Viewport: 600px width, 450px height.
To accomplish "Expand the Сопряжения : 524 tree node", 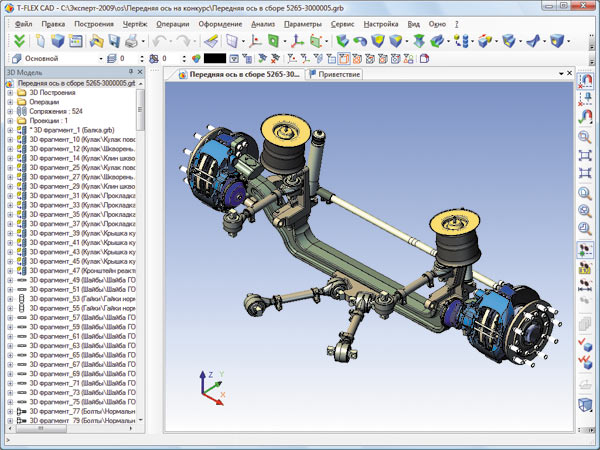I will tap(10, 111).
